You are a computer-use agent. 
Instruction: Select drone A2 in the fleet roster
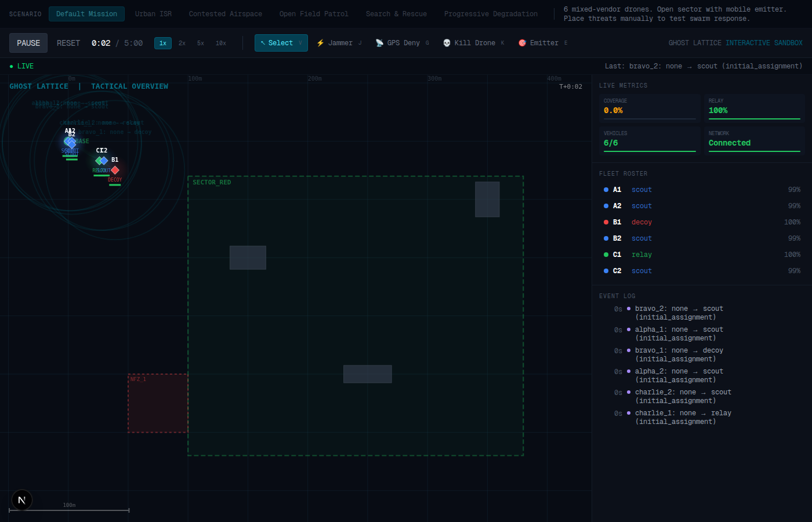click(617, 206)
